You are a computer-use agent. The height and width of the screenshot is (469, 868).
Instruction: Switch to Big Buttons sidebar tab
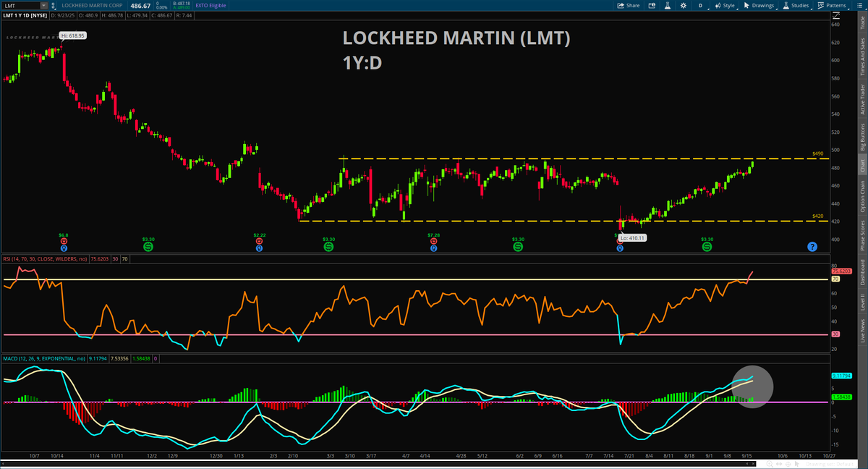tap(861, 136)
